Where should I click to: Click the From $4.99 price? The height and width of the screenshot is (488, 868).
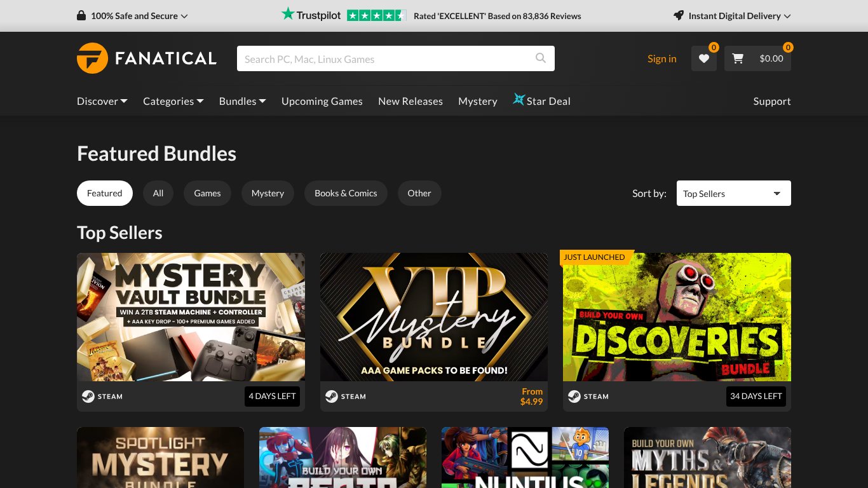click(531, 396)
